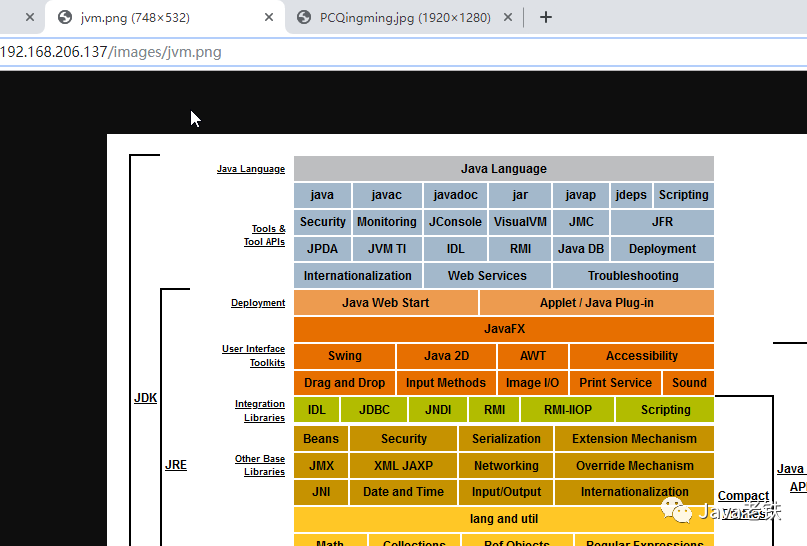The height and width of the screenshot is (546, 807).
Task: Click the Java Web Start box
Action: [385, 303]
